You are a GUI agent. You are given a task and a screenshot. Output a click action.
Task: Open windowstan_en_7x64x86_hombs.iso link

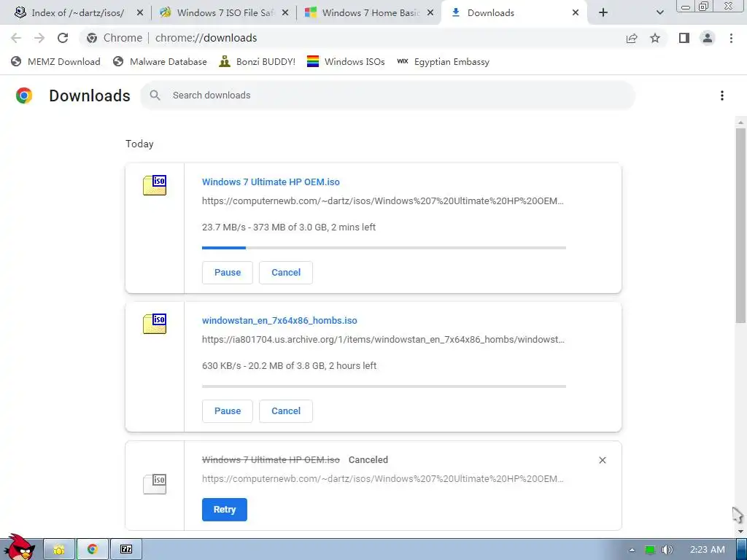(x=279, y=321)
